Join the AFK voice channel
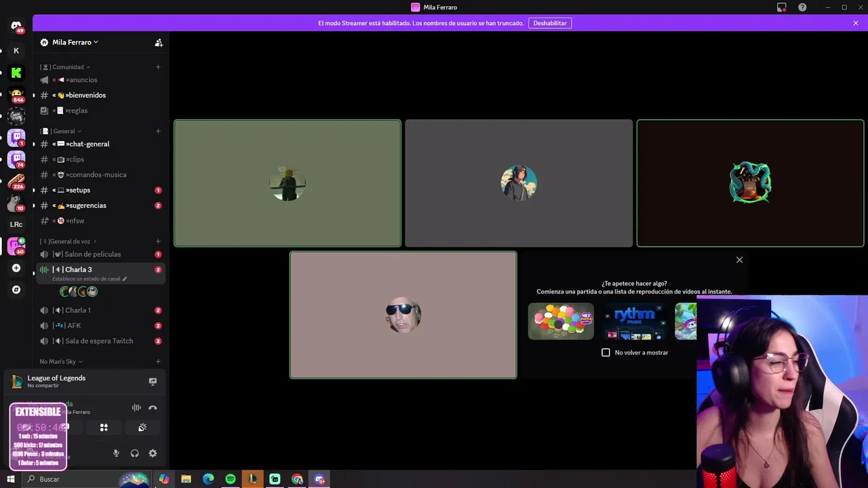Screen dimensions: 868x488 click(x=101, y=326)
